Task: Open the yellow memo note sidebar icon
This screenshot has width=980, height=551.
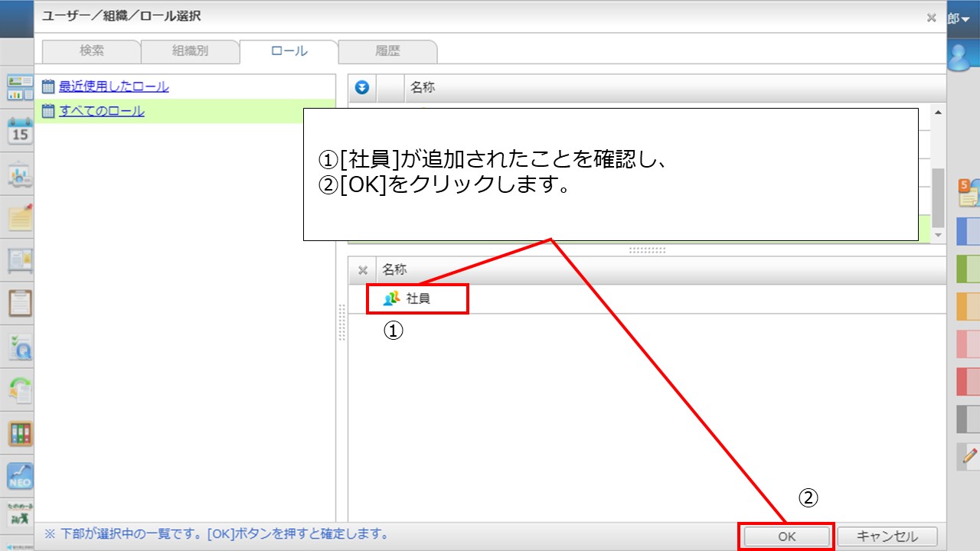Action: pyautogui.click(x=20, y=217)
